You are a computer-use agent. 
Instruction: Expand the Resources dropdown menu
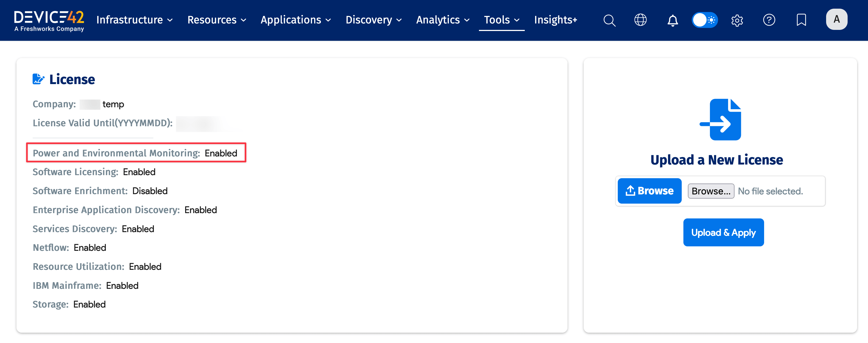tap(217, 20)
